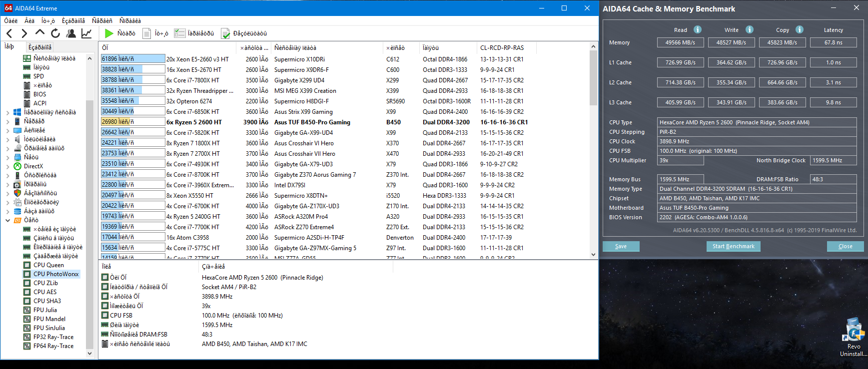Click the results list vertical scrollbar
This screenshot has height=369, width=868.
(x=593, y=150)
